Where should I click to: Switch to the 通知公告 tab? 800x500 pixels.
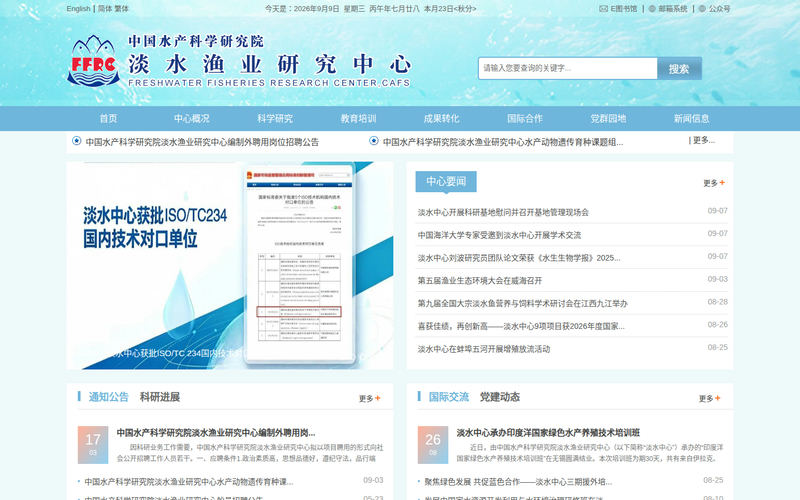pos(108,397)
